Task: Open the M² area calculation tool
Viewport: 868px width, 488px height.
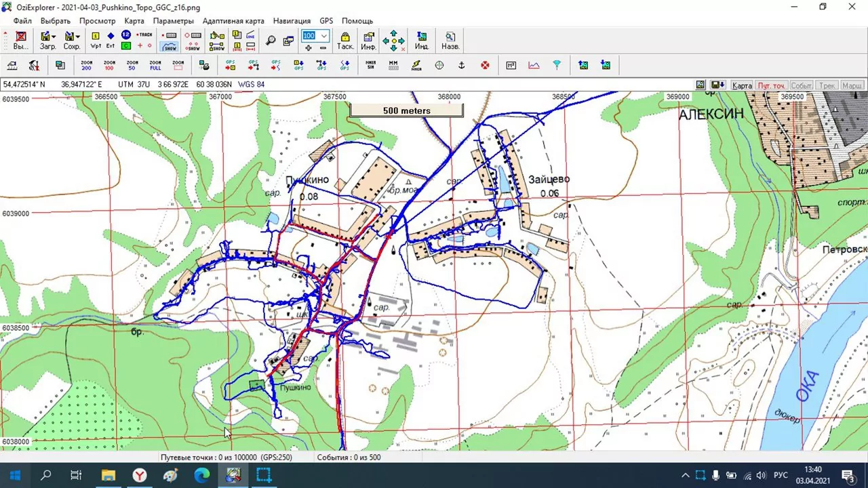Action: pos(511,65)
